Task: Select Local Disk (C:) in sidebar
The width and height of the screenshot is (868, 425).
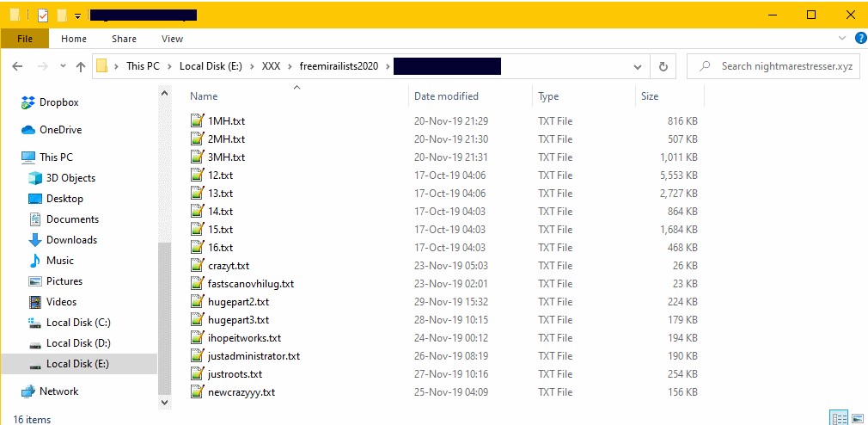Action: (70, 323)
